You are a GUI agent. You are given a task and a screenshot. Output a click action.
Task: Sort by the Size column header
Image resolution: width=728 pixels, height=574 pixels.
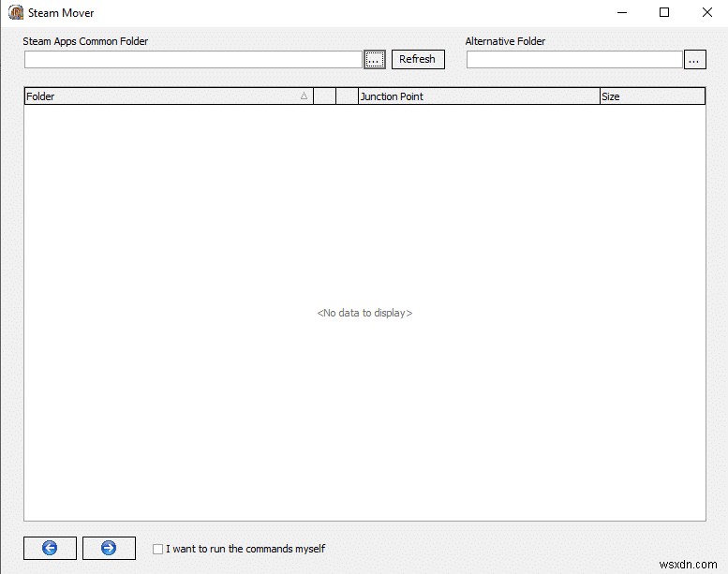click(x=652, y=96)
